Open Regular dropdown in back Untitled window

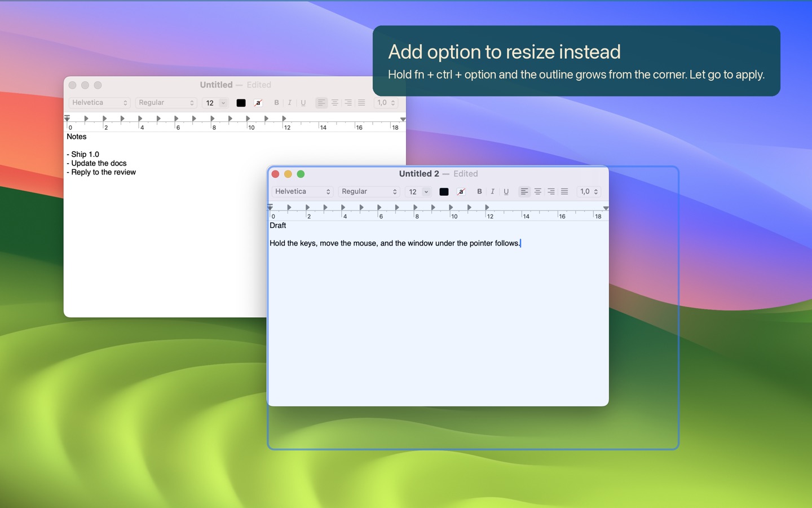pos(166,103)
